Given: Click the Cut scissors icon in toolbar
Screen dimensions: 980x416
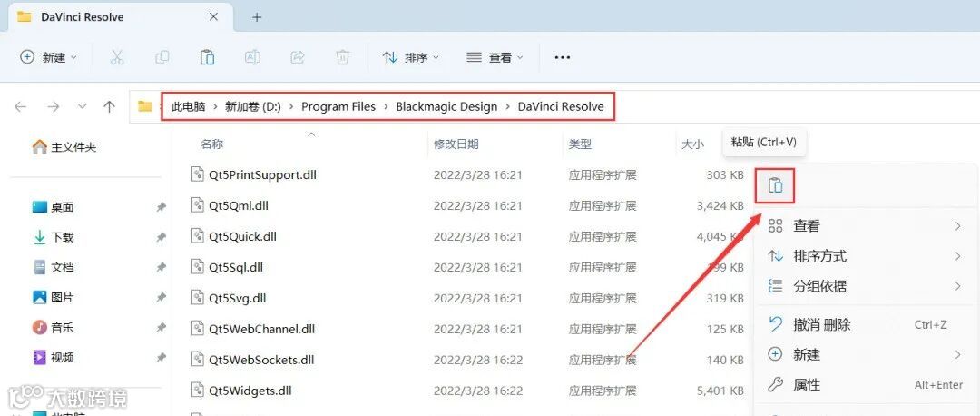Looking at the screenshot, I should [117, 57].
